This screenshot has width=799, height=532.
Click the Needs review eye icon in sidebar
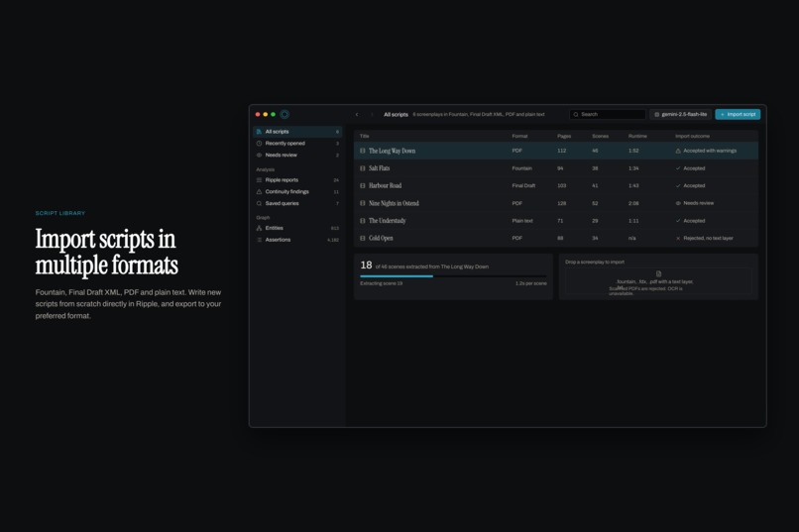[259, 155]
